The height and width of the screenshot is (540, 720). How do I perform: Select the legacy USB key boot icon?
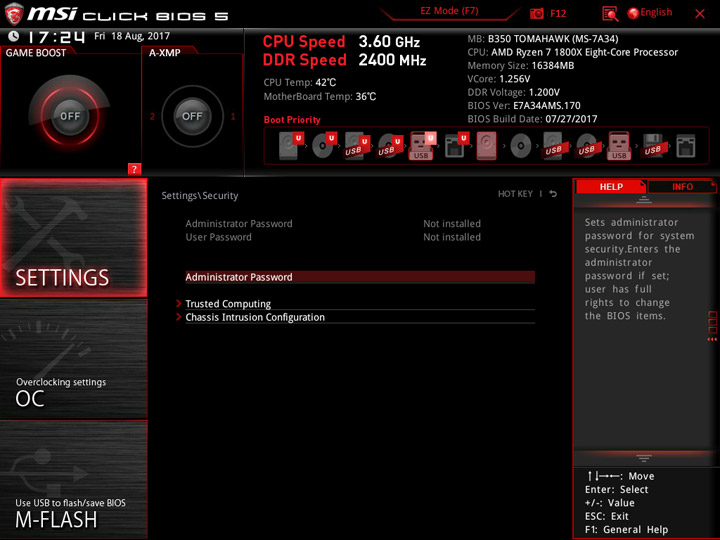619,146
